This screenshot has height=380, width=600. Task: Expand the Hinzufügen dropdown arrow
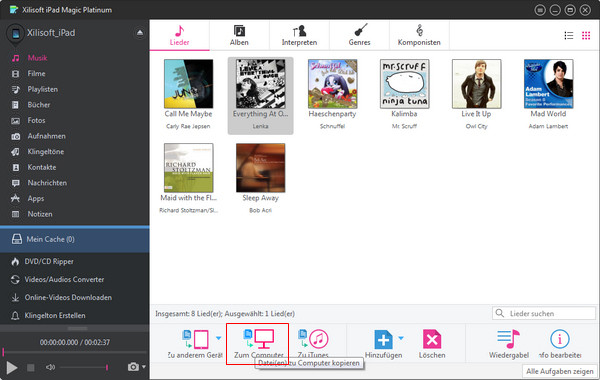[401, 338]
